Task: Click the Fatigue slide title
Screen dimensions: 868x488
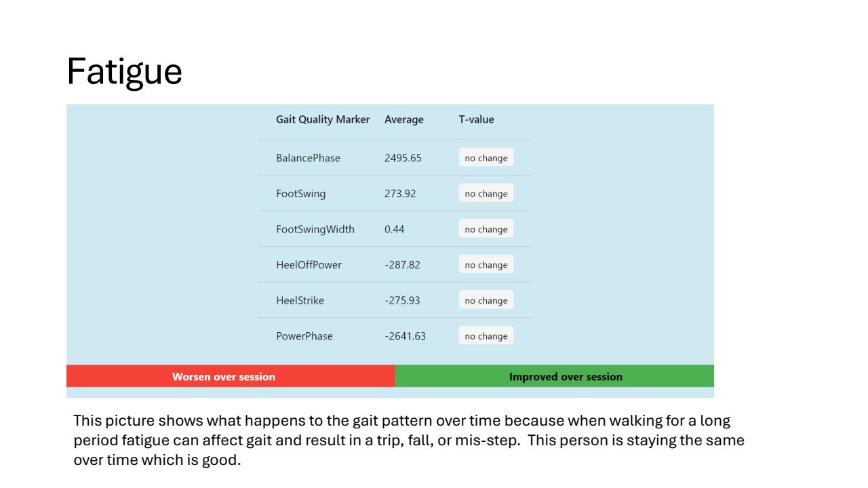Action: click(125, 71)
